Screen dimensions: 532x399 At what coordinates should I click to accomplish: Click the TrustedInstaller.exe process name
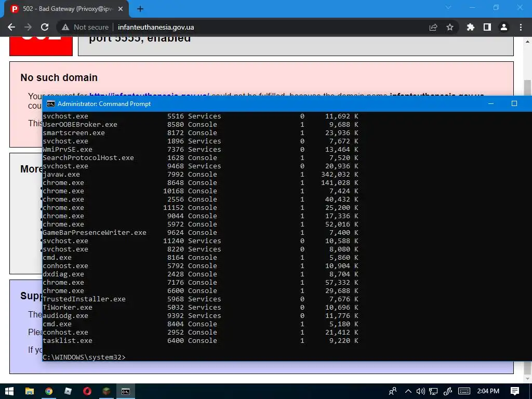(84, 299)
